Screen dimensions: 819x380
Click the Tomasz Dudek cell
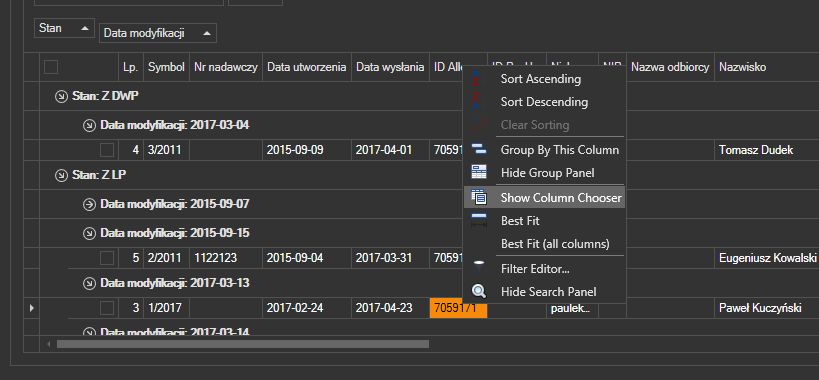point(766,150)
